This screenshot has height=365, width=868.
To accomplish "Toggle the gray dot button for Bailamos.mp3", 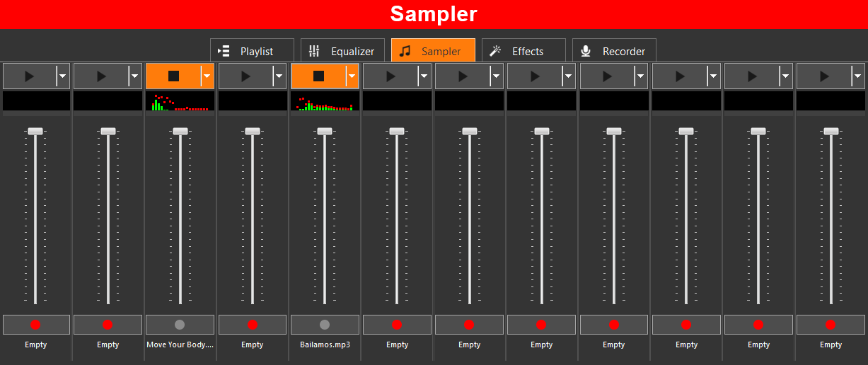I will click(x=325, y=325).
